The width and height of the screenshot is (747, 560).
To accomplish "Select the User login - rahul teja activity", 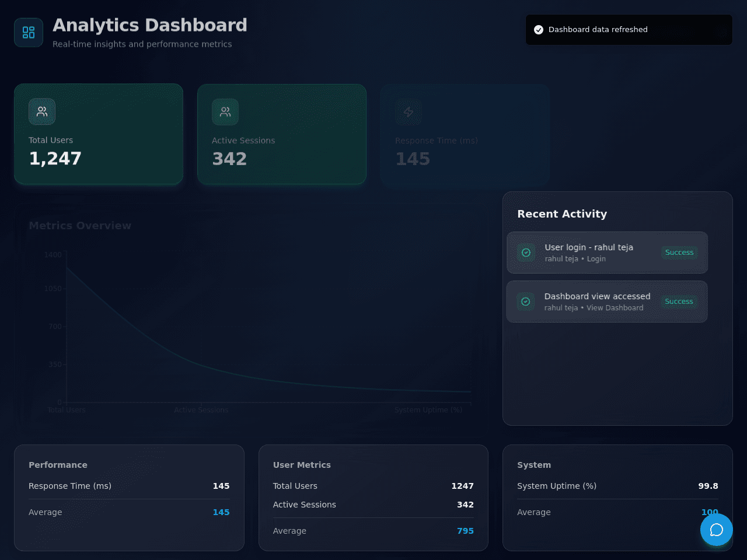I will [608, 253].
